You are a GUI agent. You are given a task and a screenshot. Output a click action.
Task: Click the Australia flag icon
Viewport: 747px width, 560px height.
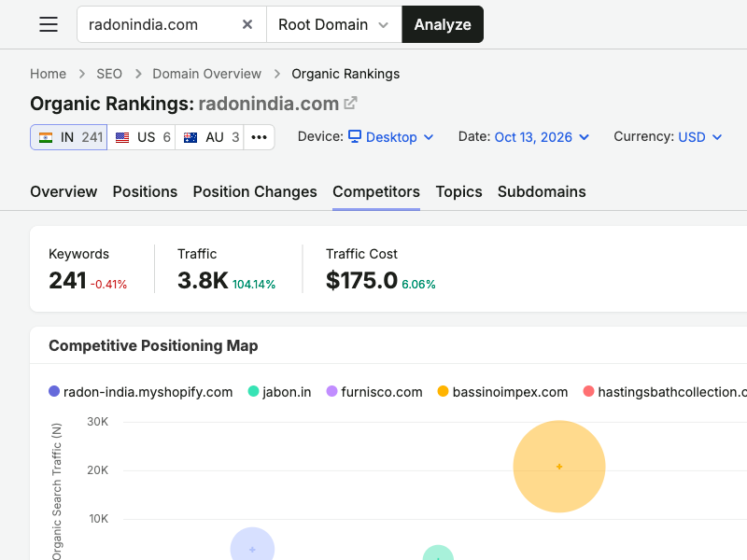click(190, 137)
